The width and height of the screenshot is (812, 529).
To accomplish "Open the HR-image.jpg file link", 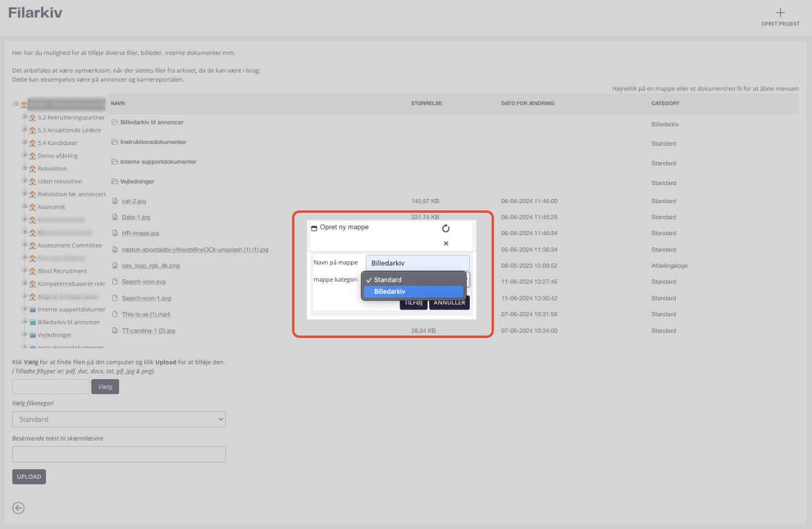I will 140,233.
